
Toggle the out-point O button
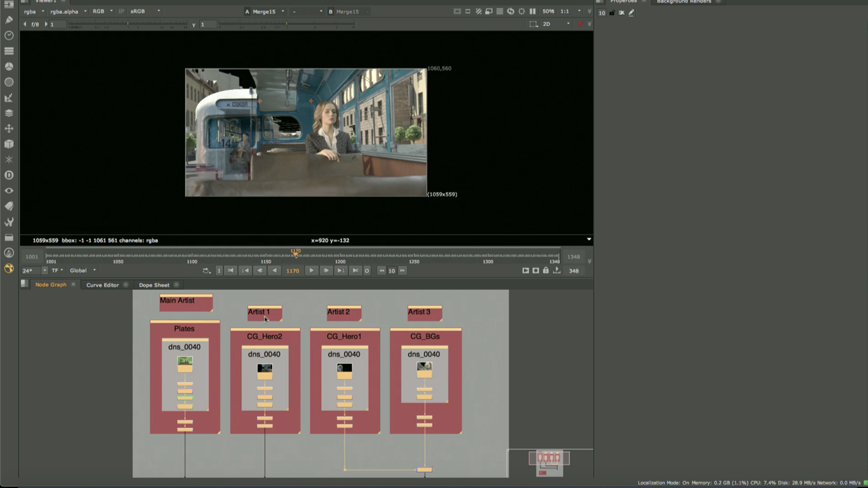point(366,271)
